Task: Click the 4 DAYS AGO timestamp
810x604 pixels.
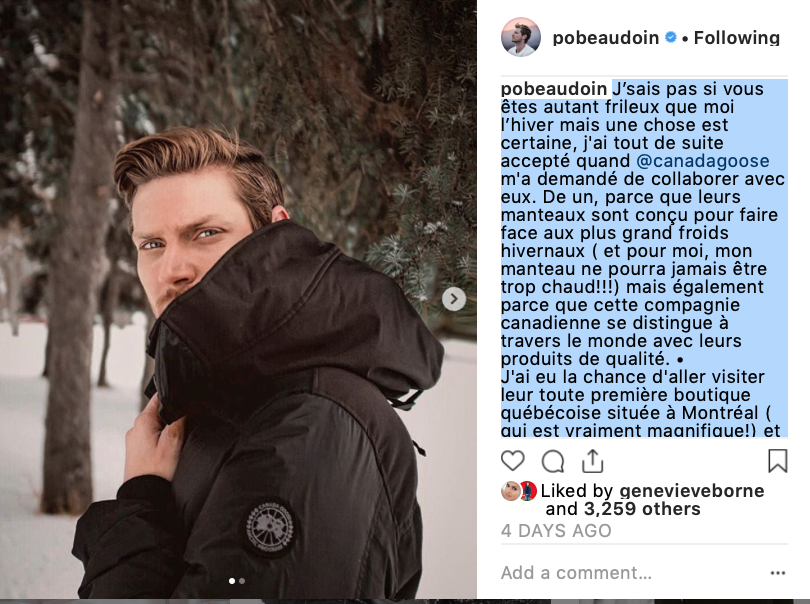Action: (x=556, y=531)
